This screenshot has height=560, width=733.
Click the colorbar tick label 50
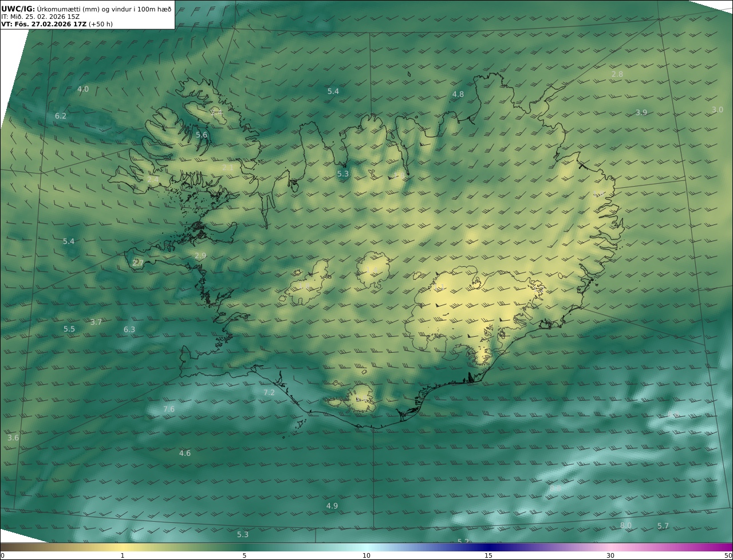(728, 555)
